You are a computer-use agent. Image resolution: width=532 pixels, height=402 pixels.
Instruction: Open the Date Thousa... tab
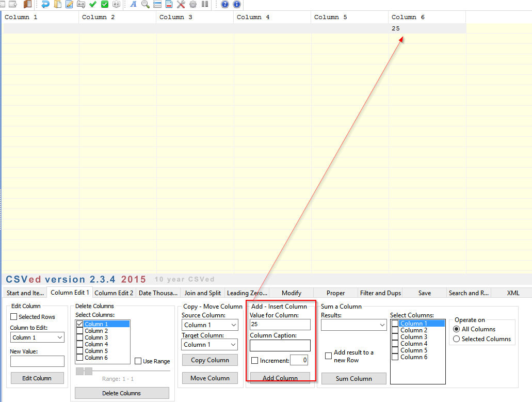[x=158, y=293]
